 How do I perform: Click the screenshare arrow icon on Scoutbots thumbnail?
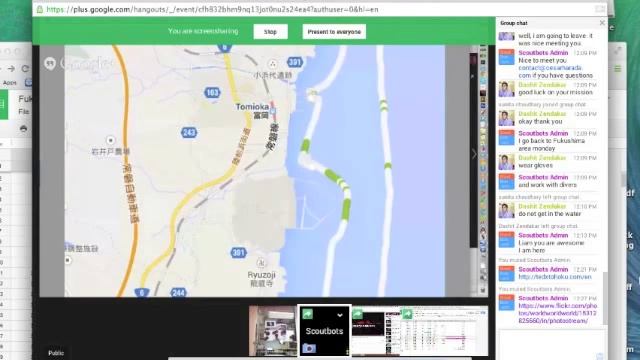point(307,313)
